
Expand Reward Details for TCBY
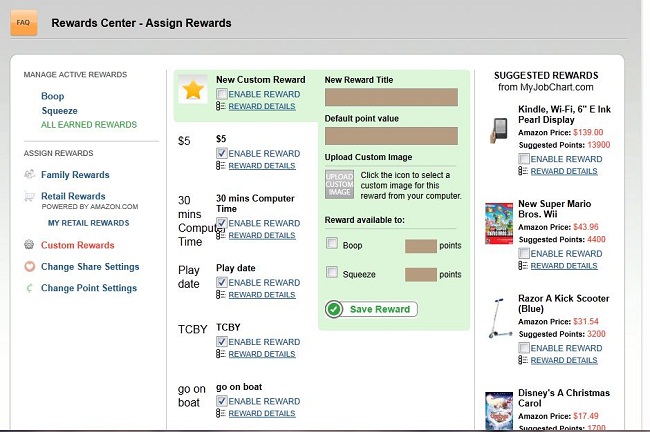pos(262,354)
